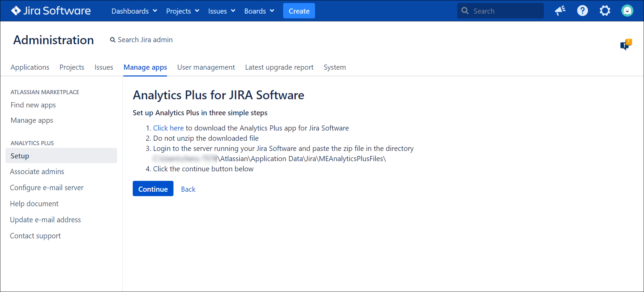Expand the Dashboards dropdown
The width and height of the screenshot is (644, 292).
134,11
